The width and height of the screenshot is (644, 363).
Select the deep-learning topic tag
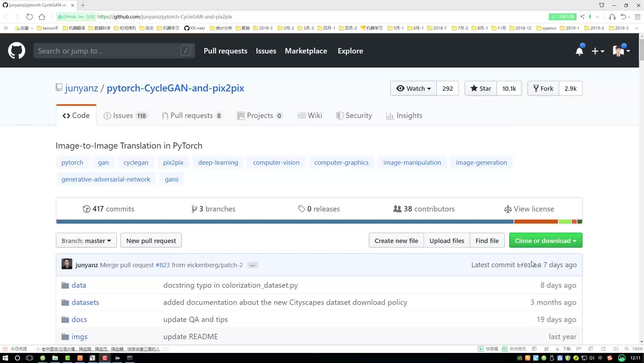218,162
